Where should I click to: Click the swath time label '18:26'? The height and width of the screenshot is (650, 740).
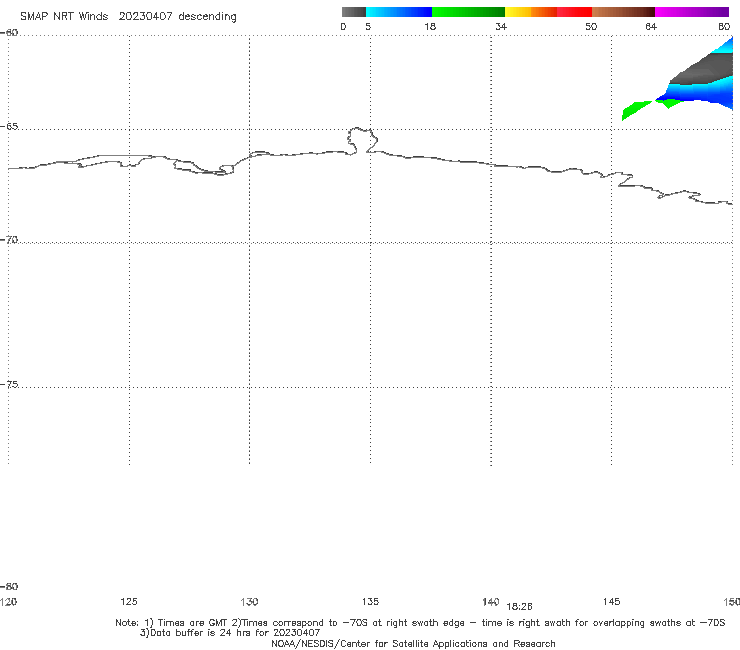pyautogui.click(x=519, y=607)
